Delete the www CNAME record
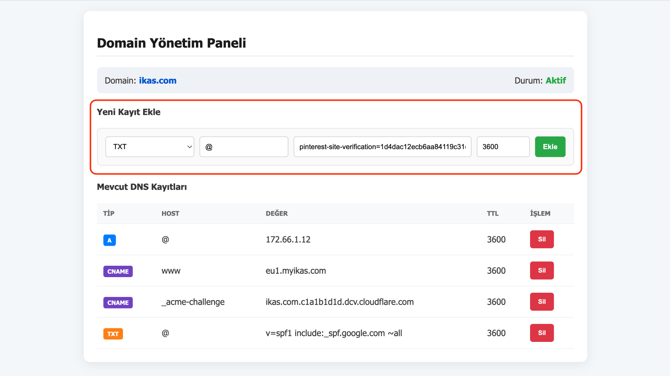 tap(542, 270)
